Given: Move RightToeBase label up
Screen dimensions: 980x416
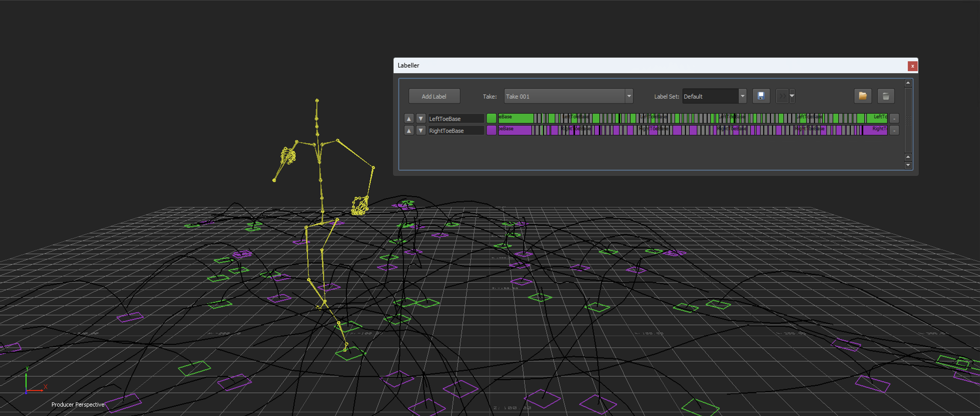Looking at the screenshot, I should click(409, 130).
